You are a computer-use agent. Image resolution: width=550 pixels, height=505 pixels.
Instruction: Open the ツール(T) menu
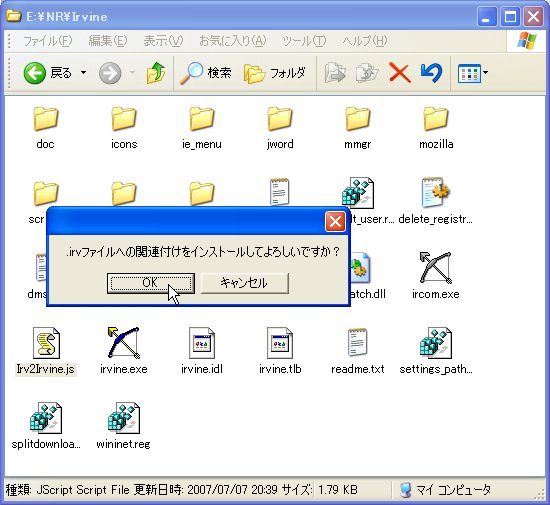click(x=304, y=41)
